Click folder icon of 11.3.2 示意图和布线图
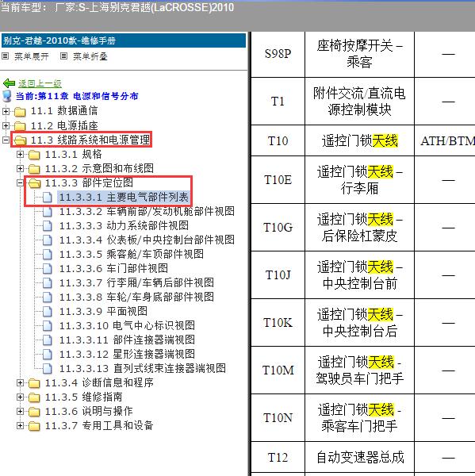This screenshot has width=475, height=476. tap(34, 168)
